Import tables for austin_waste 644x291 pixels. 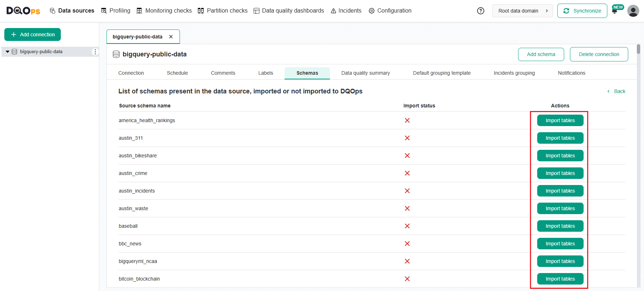point(560,208)
